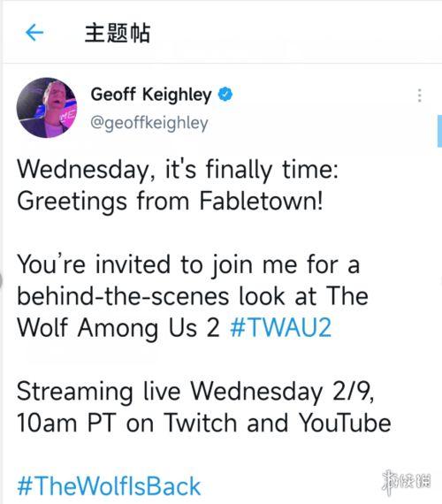
Task: Click the "behind-the-scenes look at The" line
Action: coord(193,296)
